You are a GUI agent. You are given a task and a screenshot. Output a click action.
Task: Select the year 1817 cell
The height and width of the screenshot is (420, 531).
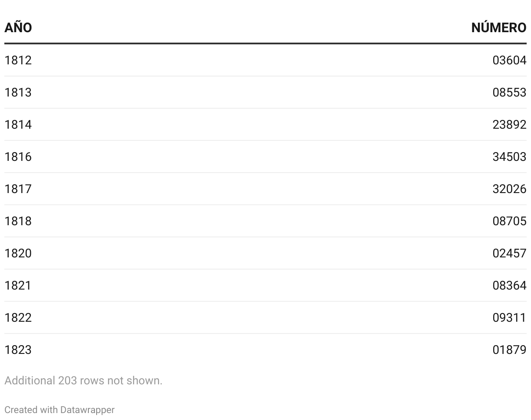pos(18,189)
